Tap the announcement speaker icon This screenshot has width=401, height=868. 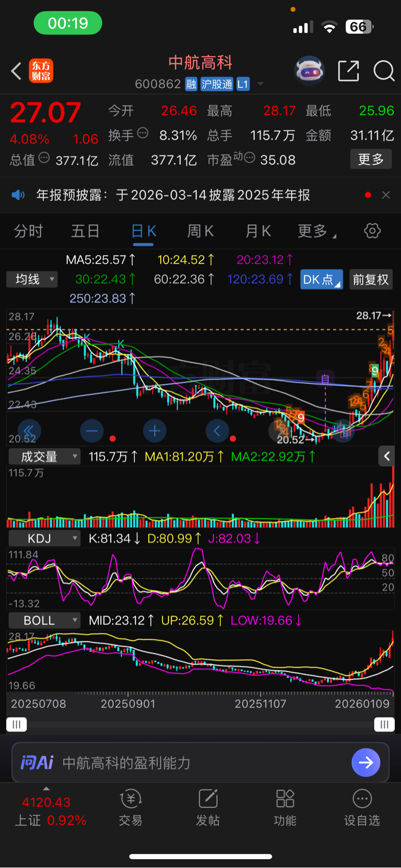point(18,195)
